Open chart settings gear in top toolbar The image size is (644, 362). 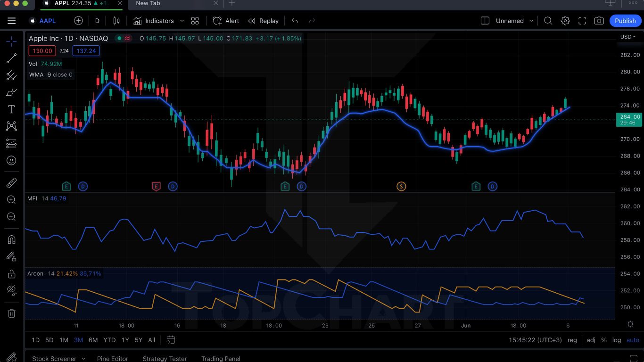(x=565, y=21)
